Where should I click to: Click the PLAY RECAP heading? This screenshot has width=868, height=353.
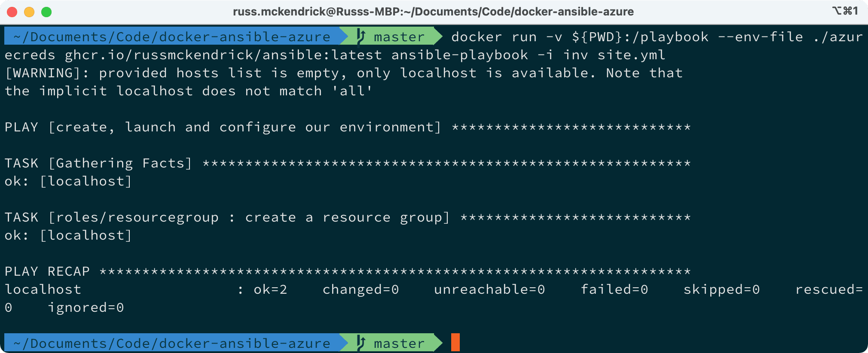coord(47,271)
